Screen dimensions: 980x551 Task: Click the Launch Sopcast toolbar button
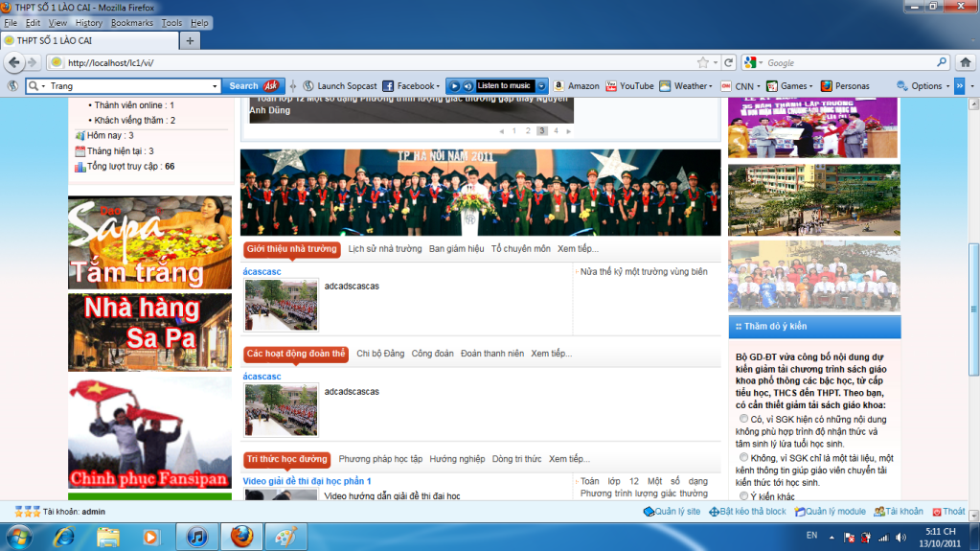tap(341, 85)
